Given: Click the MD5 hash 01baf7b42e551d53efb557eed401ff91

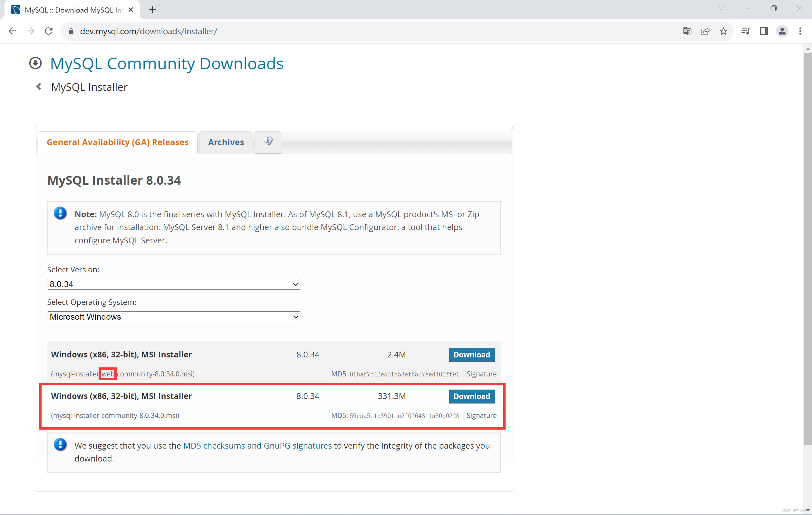Looking at the screenshot, I should click(404, 374).
